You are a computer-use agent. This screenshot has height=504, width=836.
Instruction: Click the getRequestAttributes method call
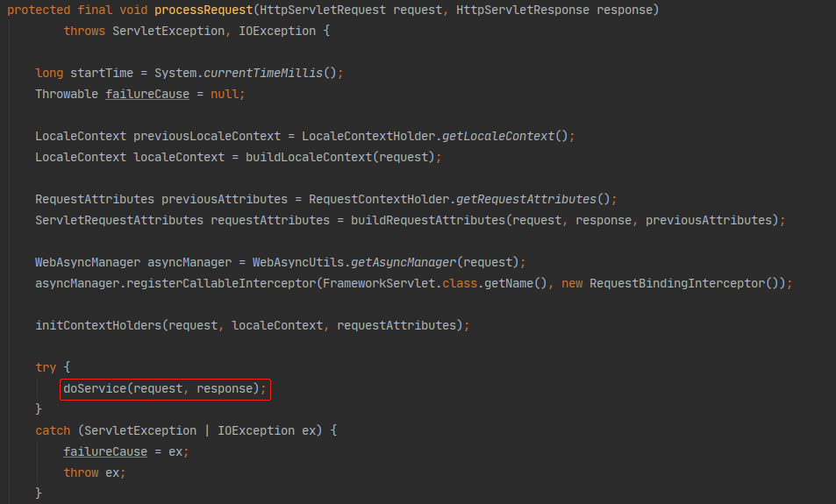(x=525, y=199)
